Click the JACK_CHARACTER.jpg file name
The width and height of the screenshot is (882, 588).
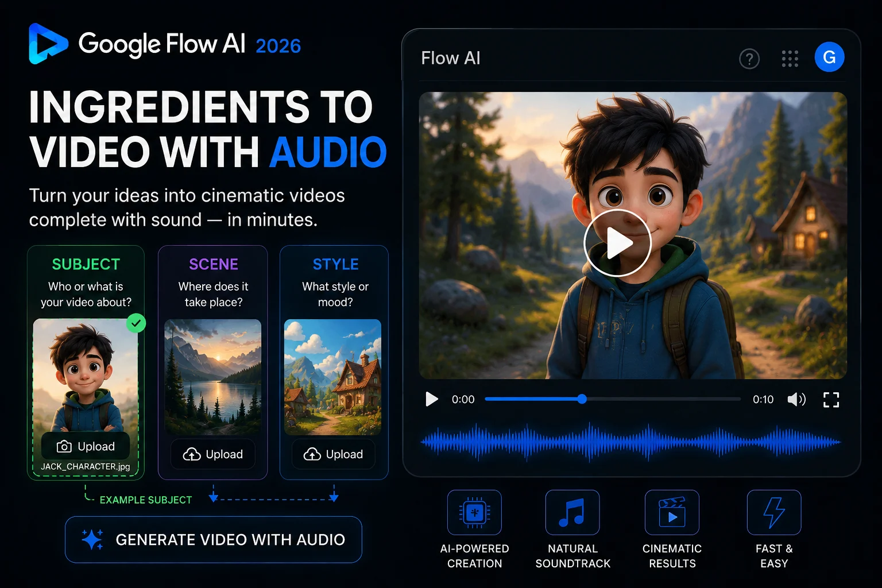click(x=86, y=467)
